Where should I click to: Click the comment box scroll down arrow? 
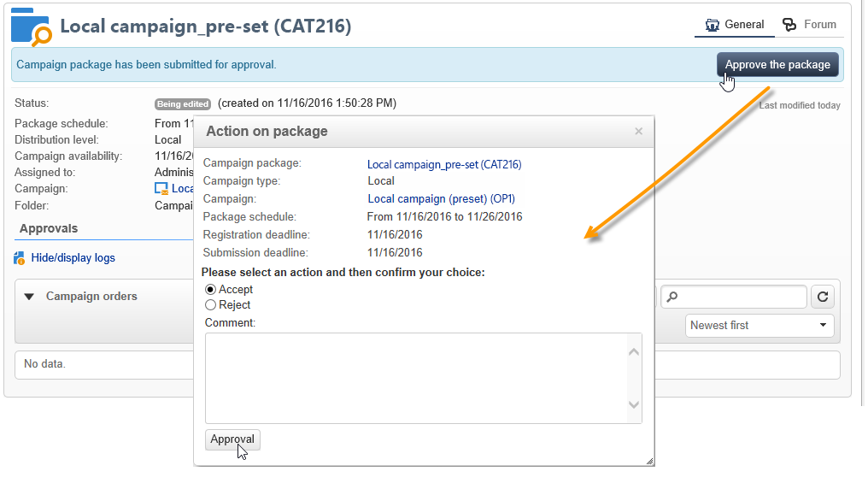coord(634,405)
